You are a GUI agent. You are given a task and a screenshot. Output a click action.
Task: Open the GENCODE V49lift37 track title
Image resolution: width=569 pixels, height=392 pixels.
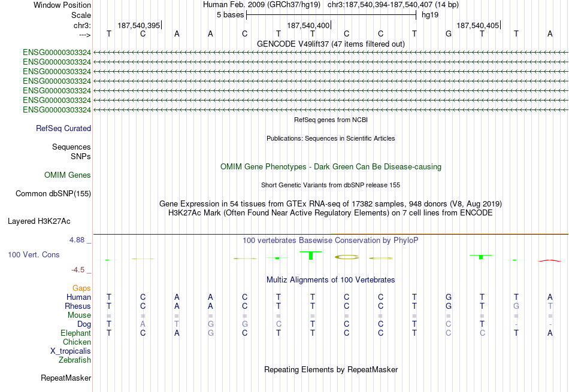(331, 44)
